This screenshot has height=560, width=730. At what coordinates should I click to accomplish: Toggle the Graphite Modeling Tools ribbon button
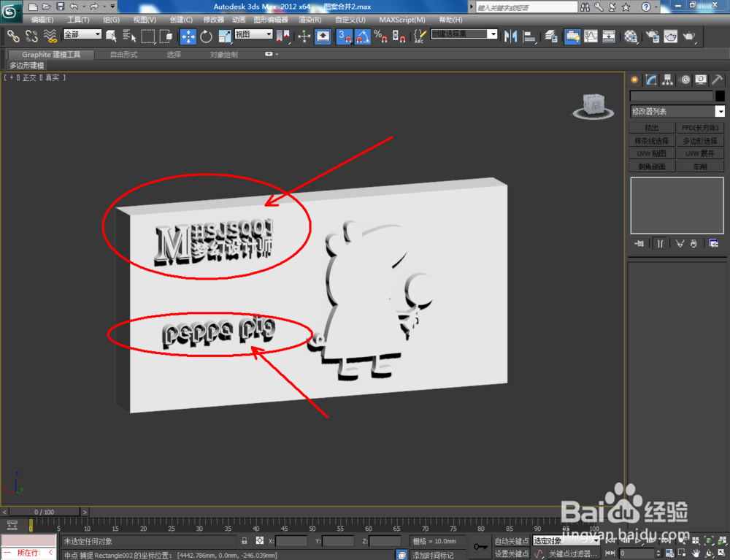tap(572, 36)
